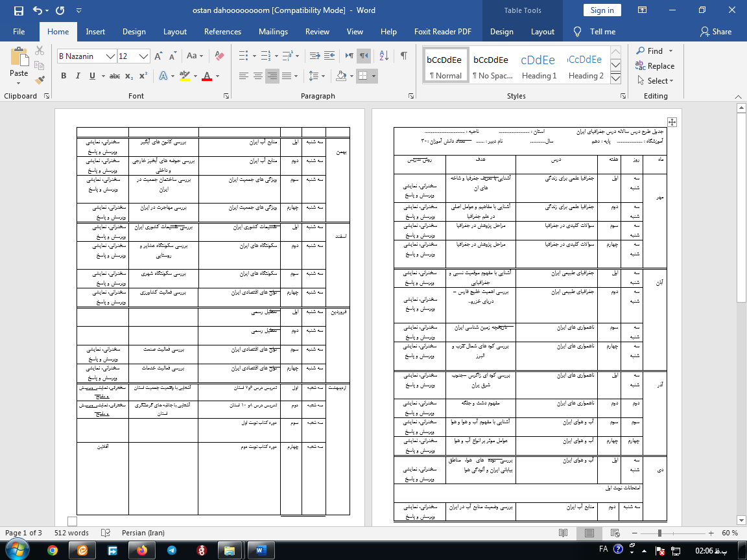Toggle Justify text alignment
This screenshot has height=560, width=747.
pos(287,76)
